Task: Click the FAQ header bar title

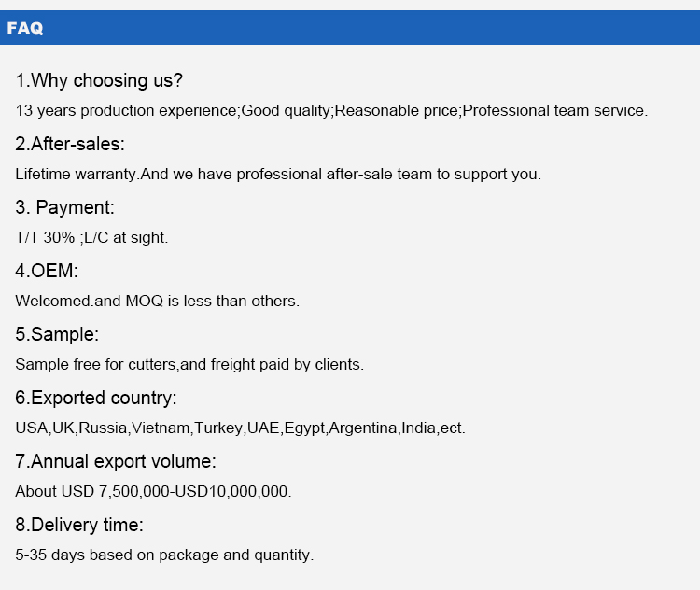Action: 25,28
